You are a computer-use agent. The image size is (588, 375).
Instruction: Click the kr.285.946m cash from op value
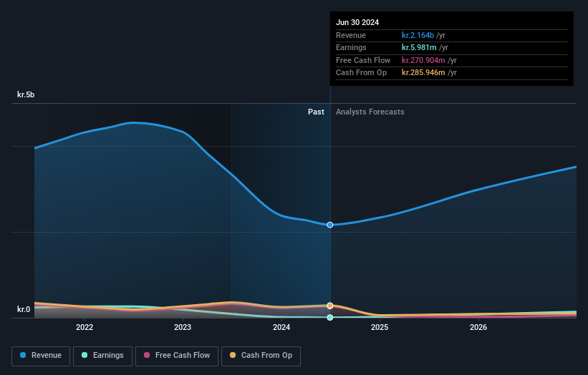click(x=423, y=73)
